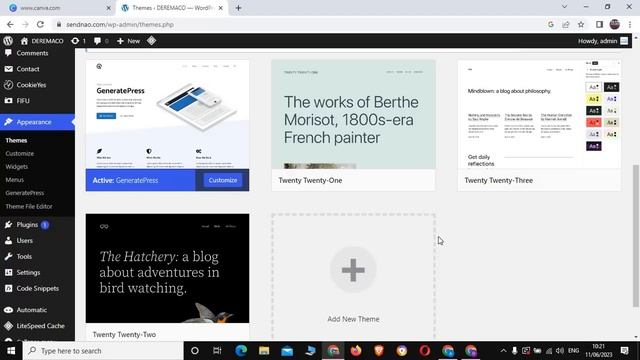Launch Brave browser from the taskbar
The height and width of the screenshot is (360, 640).
coord(379,351)
